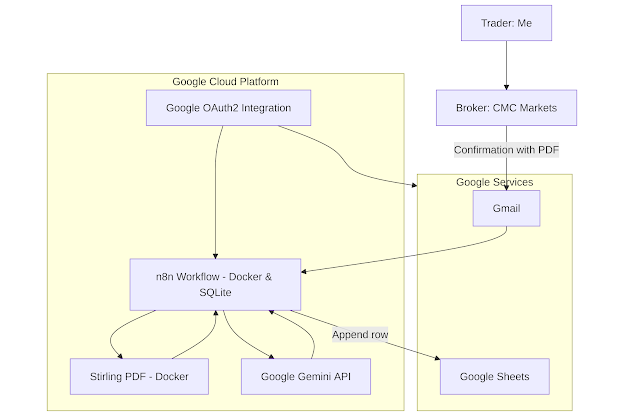
Task: Click the Google Gemini API node
Action: click(306, 377)
